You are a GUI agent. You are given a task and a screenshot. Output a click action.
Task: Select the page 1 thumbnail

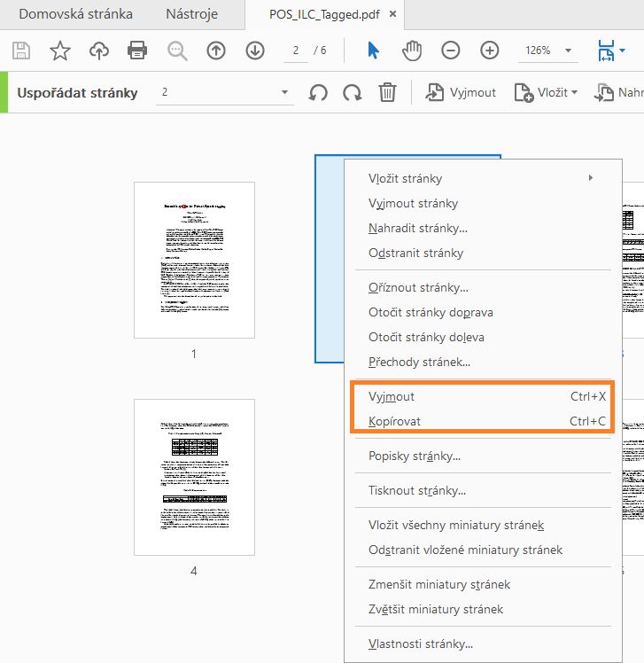(x=194, y=260)
